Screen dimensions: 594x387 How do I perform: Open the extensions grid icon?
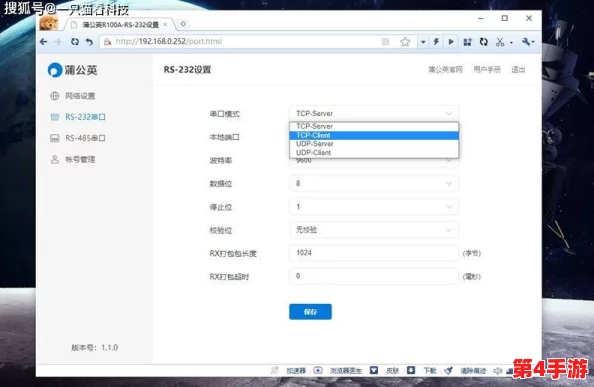467,42
